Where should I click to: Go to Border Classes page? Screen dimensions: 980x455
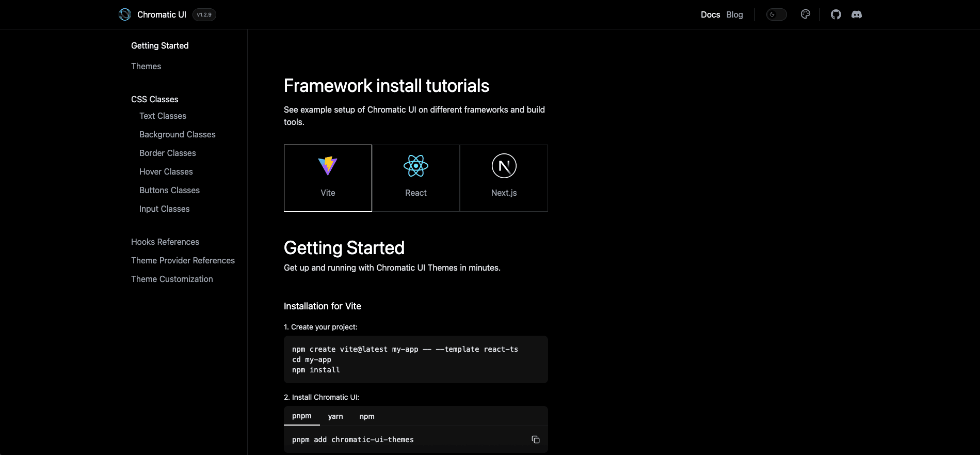pos(168,153)
